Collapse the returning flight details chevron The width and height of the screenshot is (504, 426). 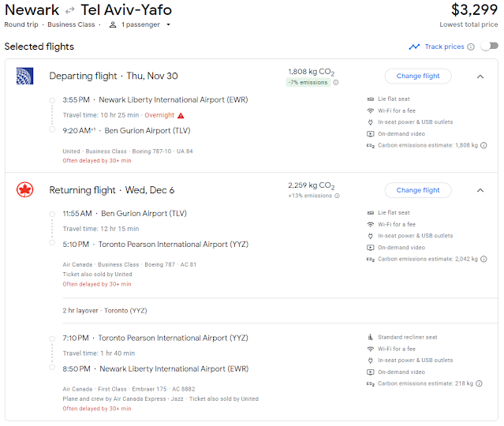pyautogui.click(x=480, y=190)
